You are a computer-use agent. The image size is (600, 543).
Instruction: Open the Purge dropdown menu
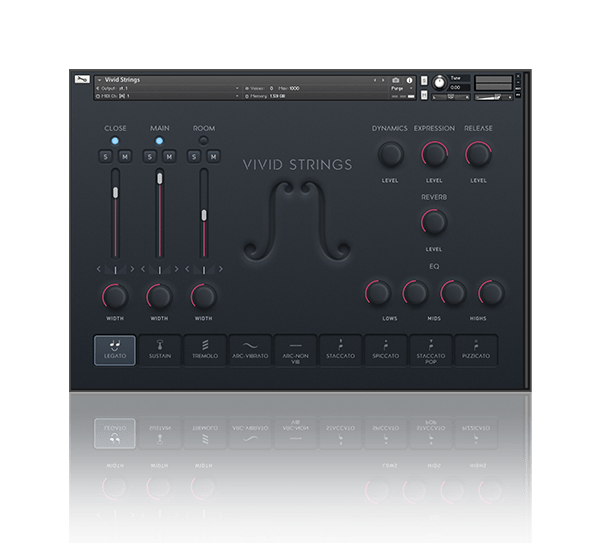tap(398, 88)
